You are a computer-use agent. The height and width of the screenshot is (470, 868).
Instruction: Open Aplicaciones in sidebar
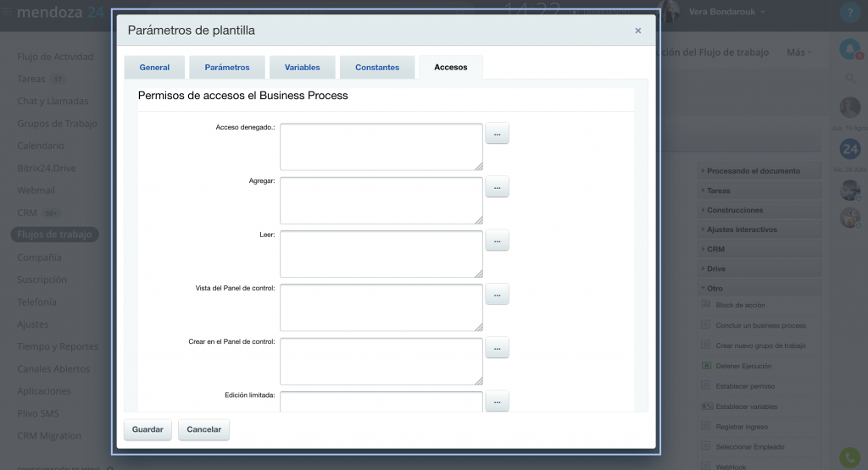(44, 391)
